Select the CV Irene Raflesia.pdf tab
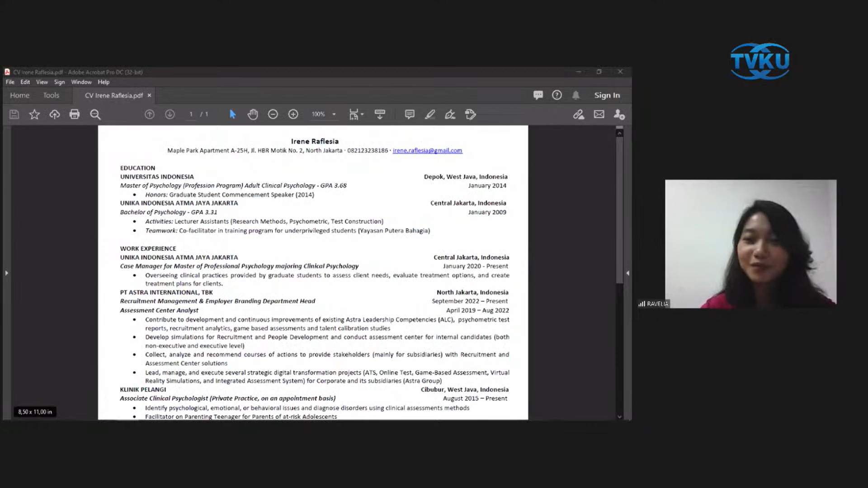 tap(114, 95)
